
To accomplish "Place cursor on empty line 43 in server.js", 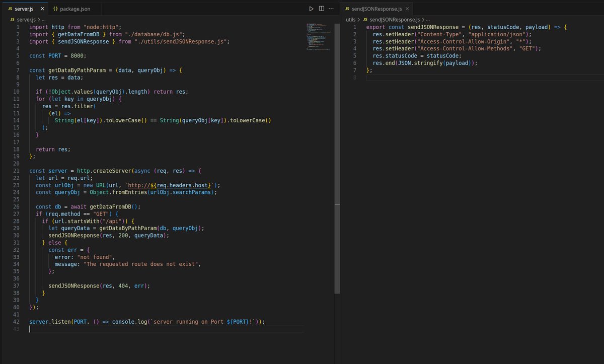I will (166, 329).
